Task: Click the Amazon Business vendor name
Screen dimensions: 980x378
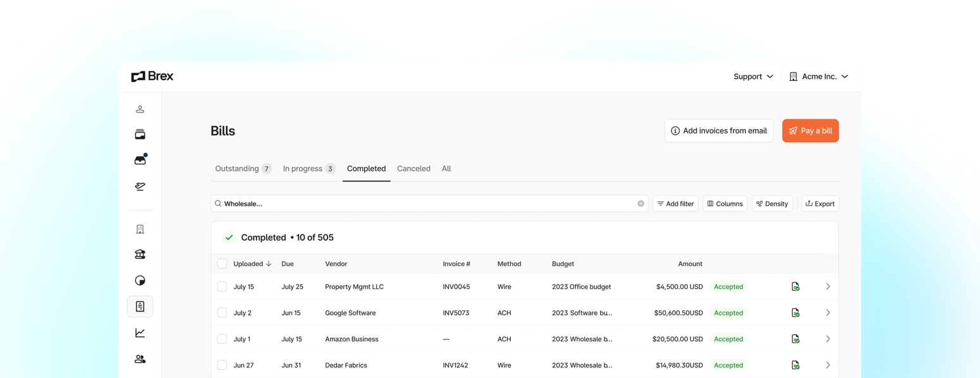Action: click(x=352, y=339)
